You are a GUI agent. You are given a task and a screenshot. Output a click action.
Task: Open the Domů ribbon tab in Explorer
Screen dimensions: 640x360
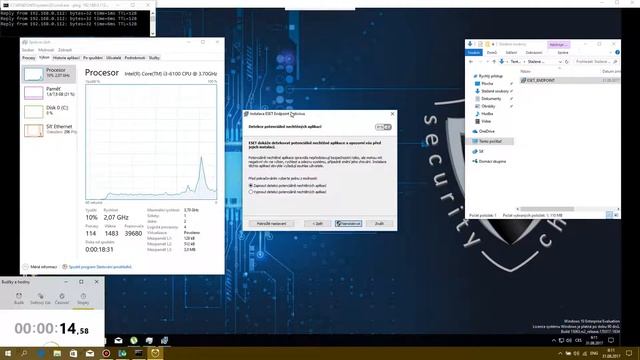pyautogui.click(x=492, y=53)
